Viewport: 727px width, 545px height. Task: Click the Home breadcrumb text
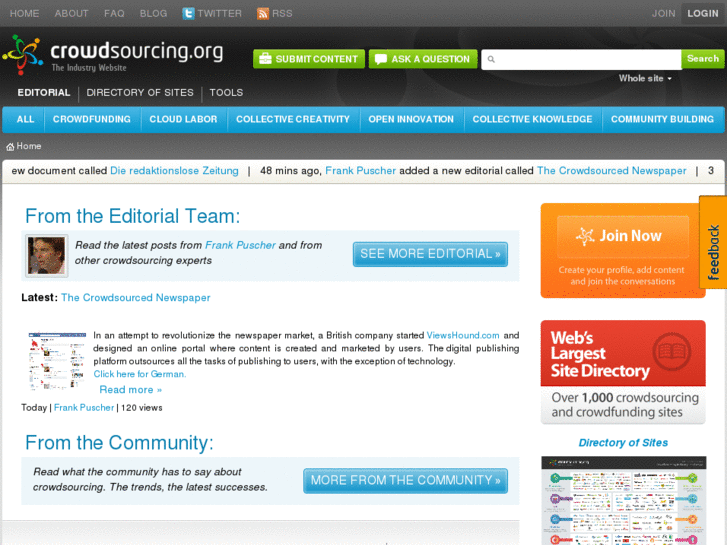(29, 146)
